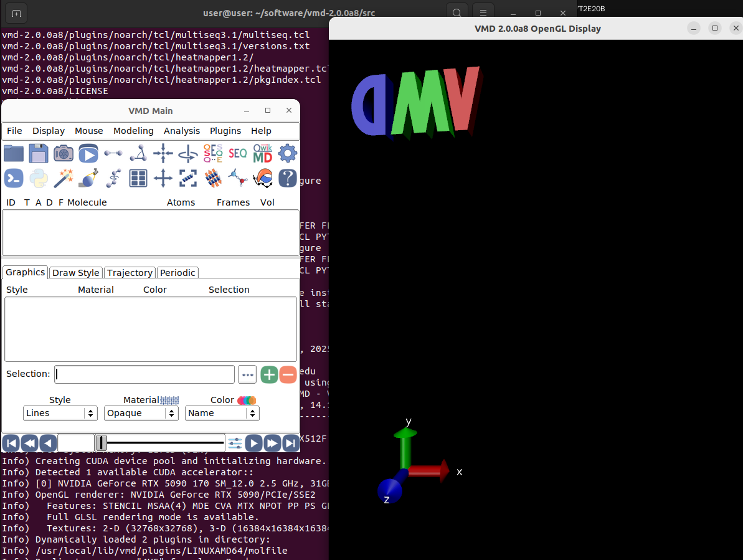
Task: Open the Display menu
Action: pos(49,131)
